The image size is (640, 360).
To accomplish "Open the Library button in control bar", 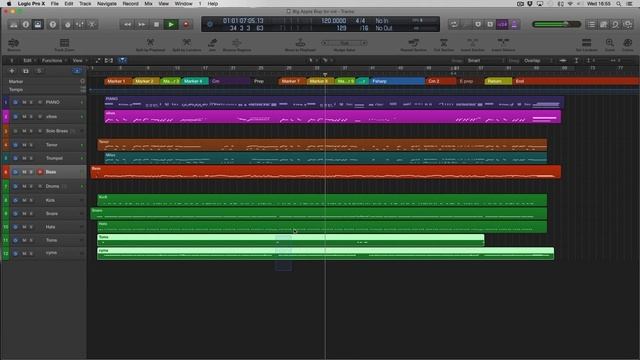I will pyautogui.click(x=13, y=24).
